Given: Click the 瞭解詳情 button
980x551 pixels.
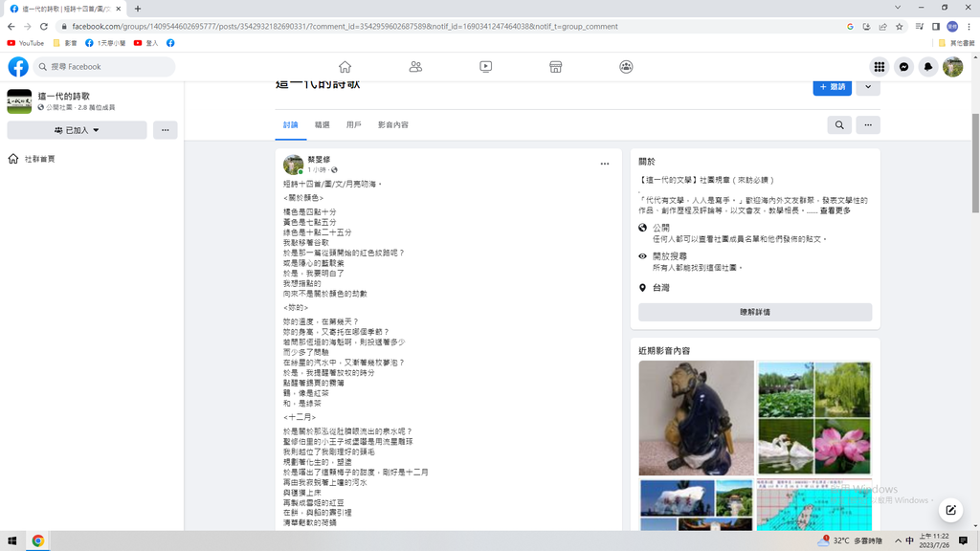Looking at the screenshot, I should click(x=755, y=312).
